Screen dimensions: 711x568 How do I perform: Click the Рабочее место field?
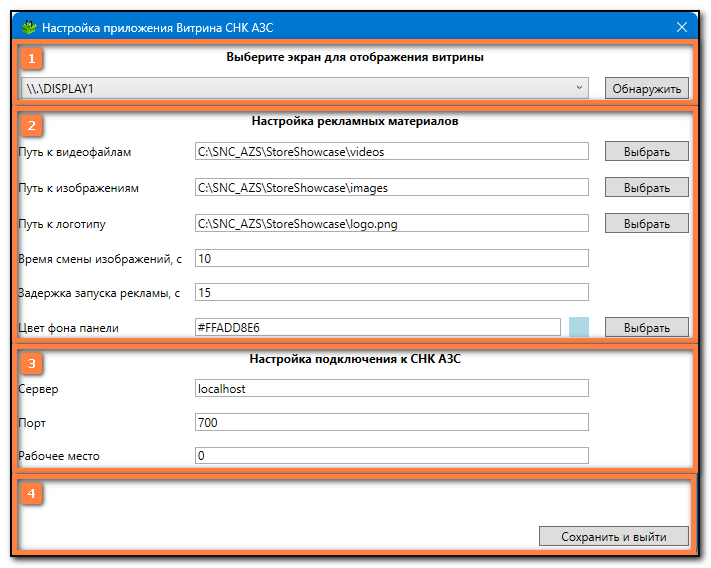pos(392,456)
